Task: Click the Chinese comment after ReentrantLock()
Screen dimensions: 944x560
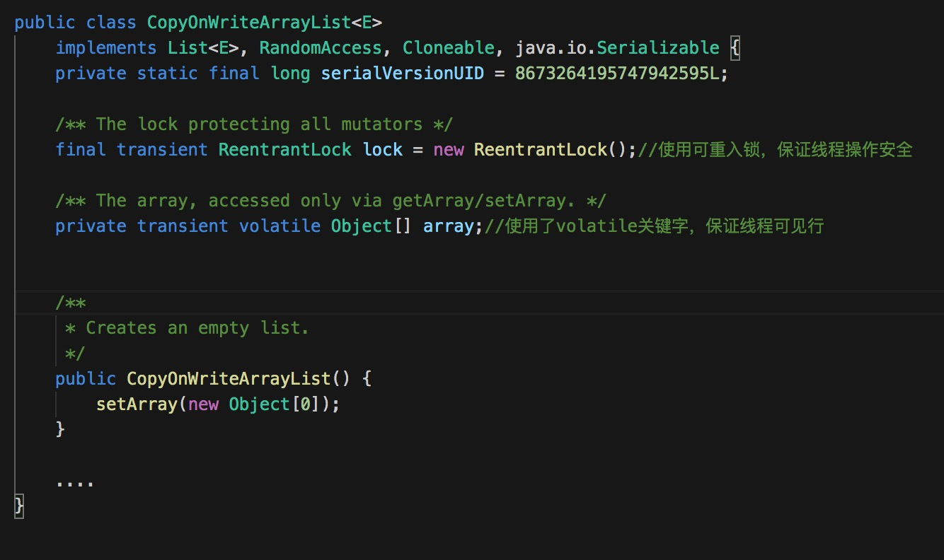Action: (775, 150)
